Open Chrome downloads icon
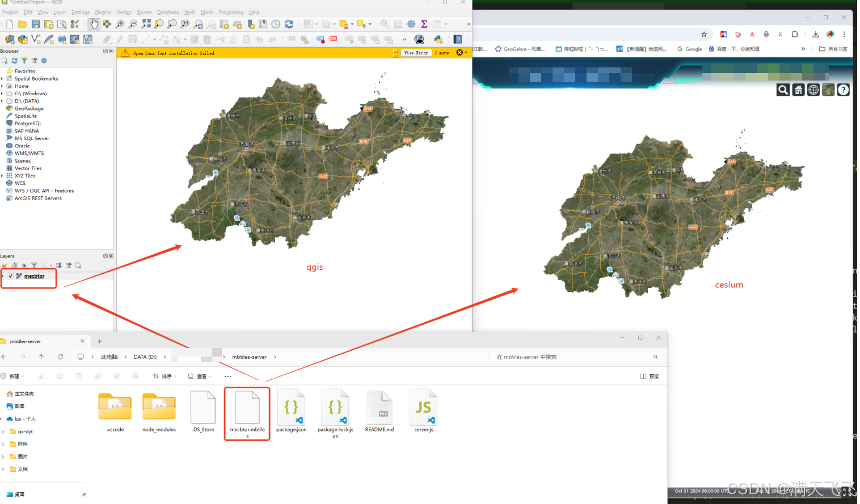This screenshot has width=860, height=504. pos(816,34)
